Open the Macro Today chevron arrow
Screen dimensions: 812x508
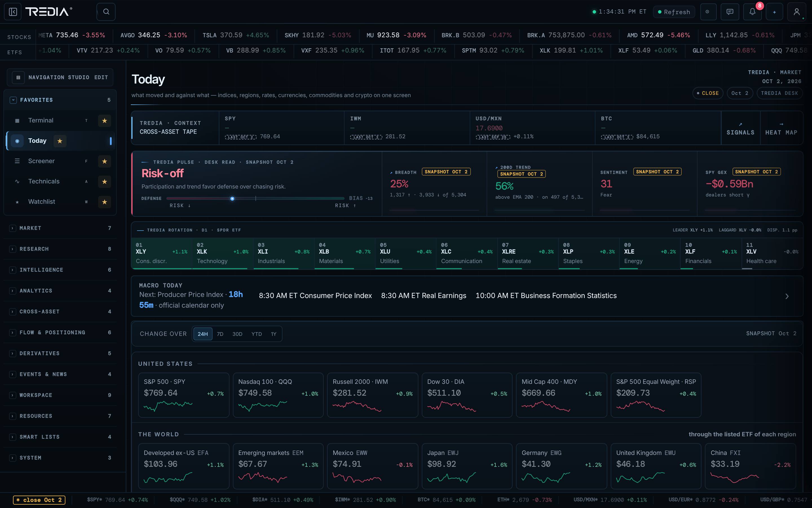(x=787, y=296)
